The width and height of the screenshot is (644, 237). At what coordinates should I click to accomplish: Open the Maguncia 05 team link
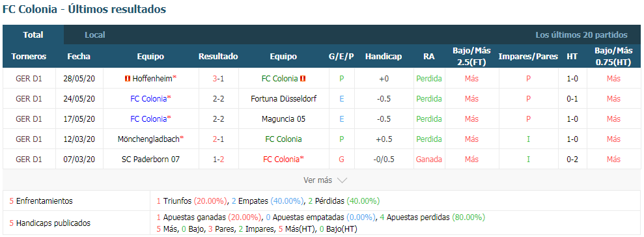pyautogui.click(x=283, y=118)
